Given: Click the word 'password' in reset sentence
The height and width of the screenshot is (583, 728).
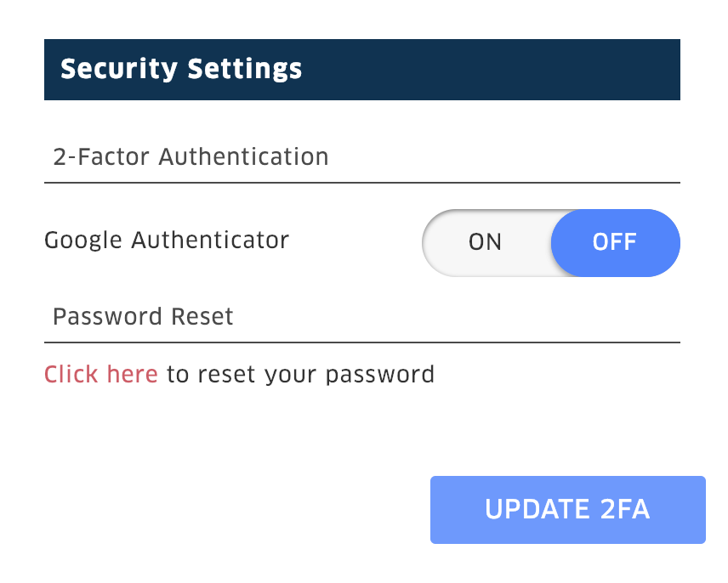Looking at the screenshot, I should (380, 375).
